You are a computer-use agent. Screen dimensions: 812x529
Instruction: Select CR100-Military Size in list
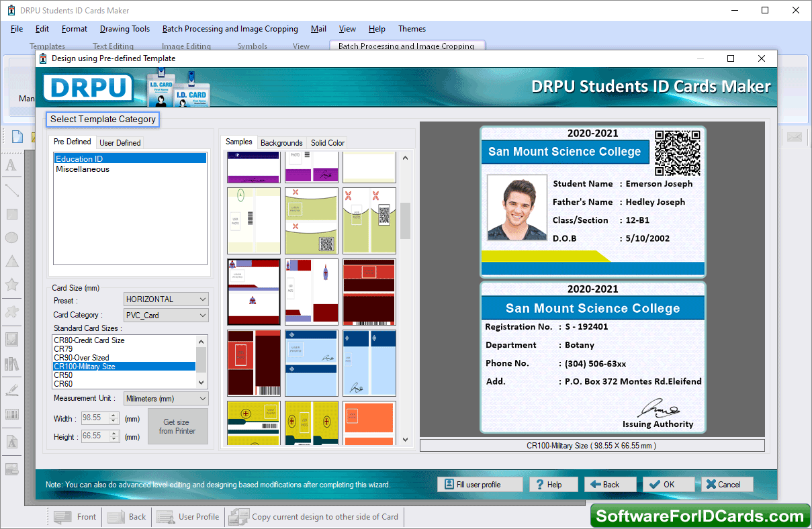pyautogui.click(x=124, y=367)
